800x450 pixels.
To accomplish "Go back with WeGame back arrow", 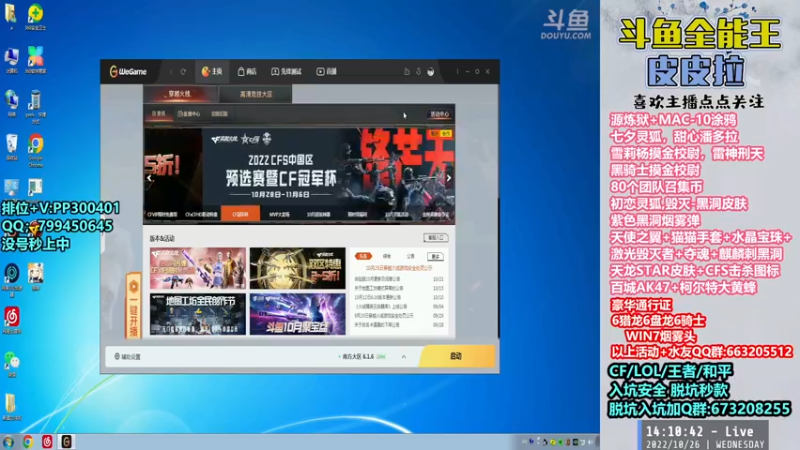I will (x=171, y=71).
